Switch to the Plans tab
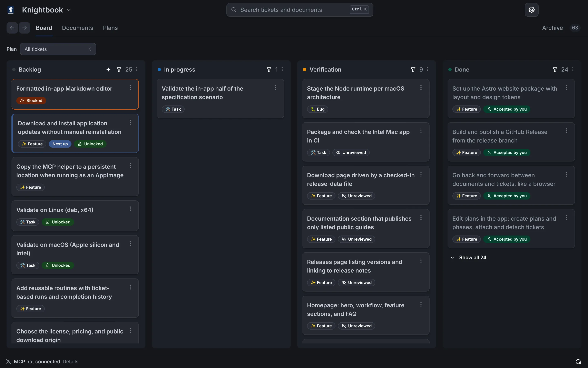Viewport: 588px width, 368px height. pyautogui.click(x=110, y=28)
